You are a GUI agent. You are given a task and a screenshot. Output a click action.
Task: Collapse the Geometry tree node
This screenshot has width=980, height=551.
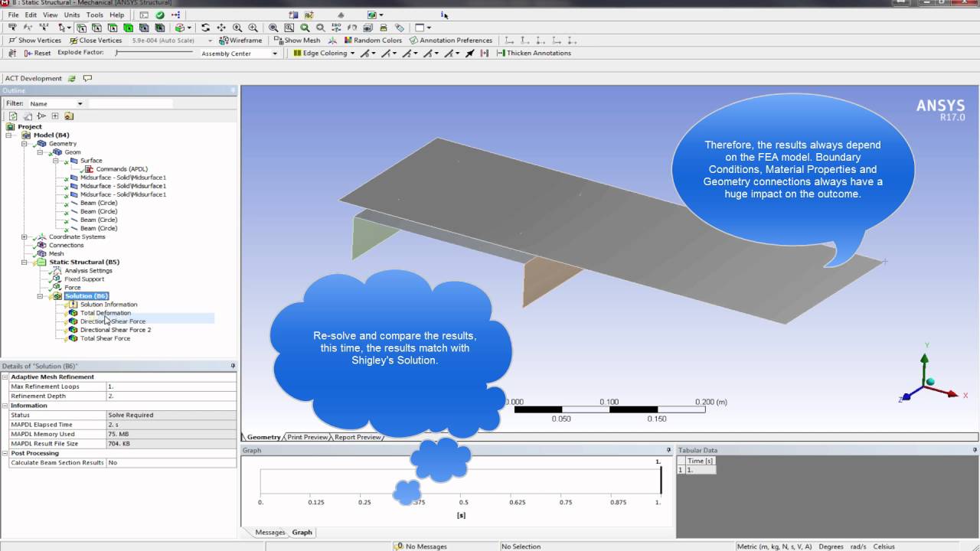[24, 144]
